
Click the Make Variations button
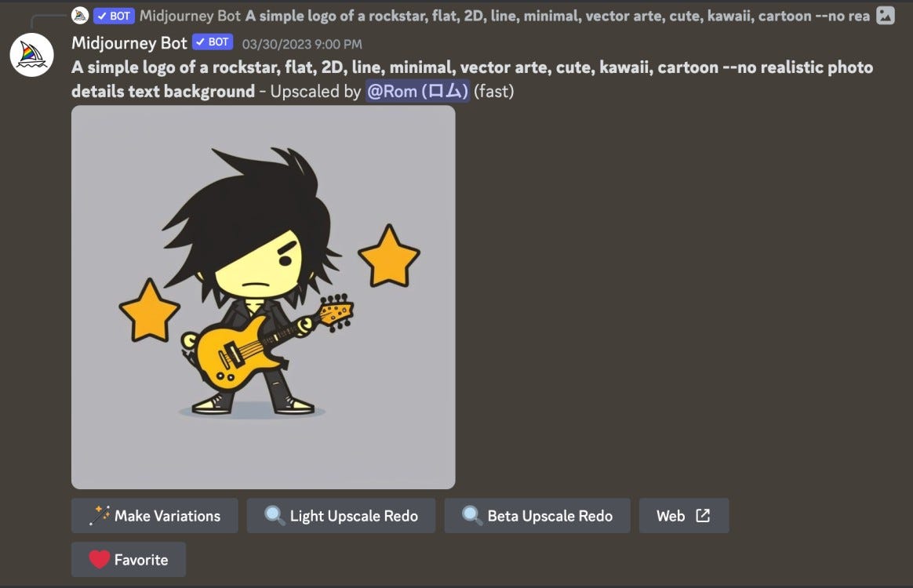tap(155, 516)
